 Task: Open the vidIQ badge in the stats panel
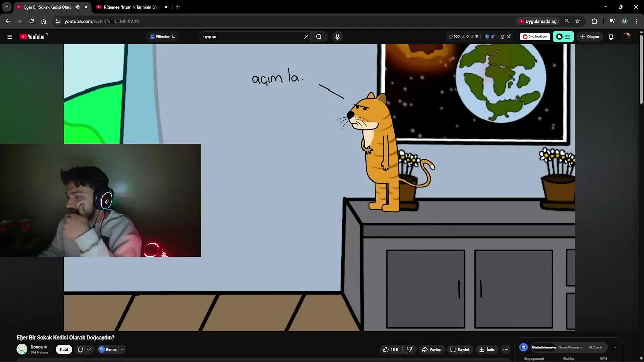pos(524,347)
